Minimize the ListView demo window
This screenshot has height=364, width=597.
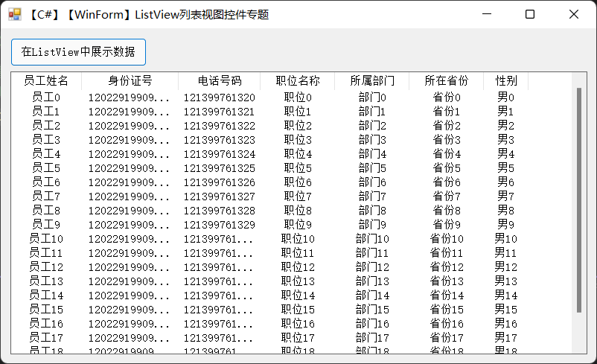pos(487,14)
